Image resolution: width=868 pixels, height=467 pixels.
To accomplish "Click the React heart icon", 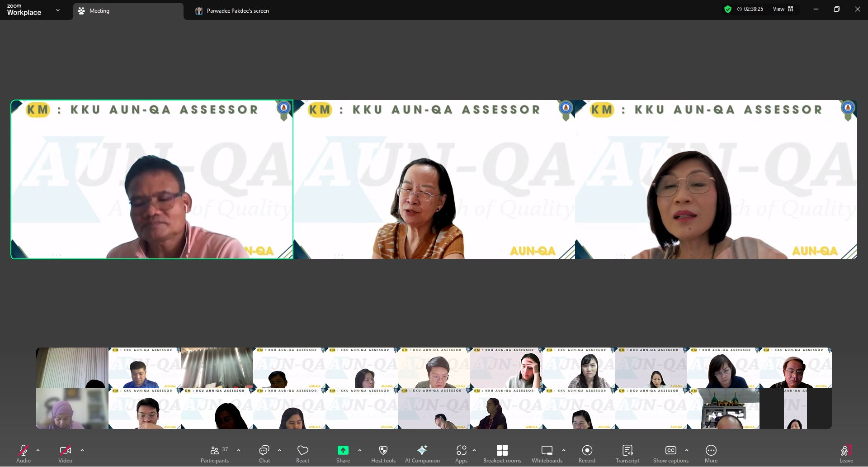I will tap(302, 453).
